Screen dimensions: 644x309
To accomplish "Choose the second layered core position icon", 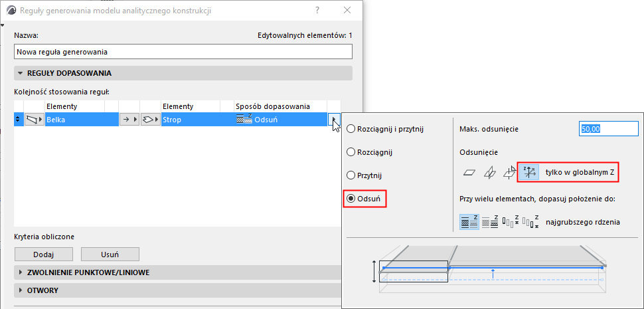I will (490, 222).
